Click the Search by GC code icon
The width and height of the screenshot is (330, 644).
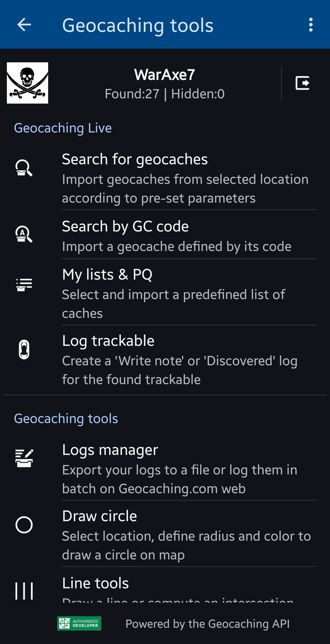(x=24, y=234)
